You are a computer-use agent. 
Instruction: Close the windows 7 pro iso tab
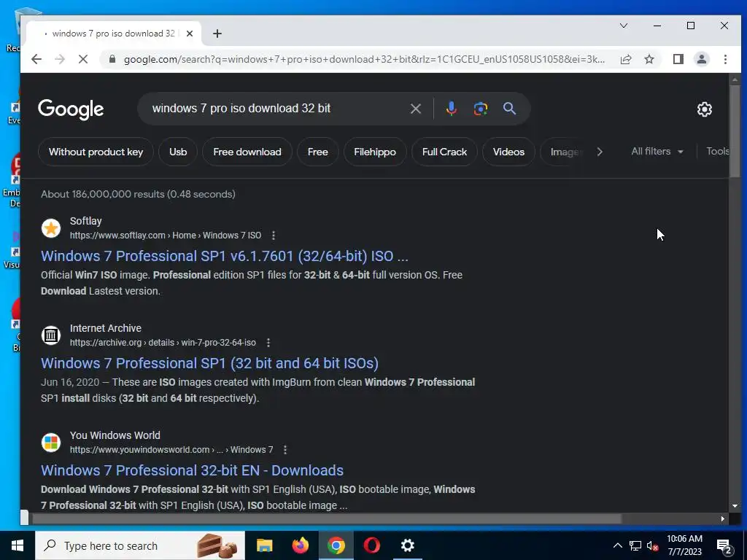190,34
